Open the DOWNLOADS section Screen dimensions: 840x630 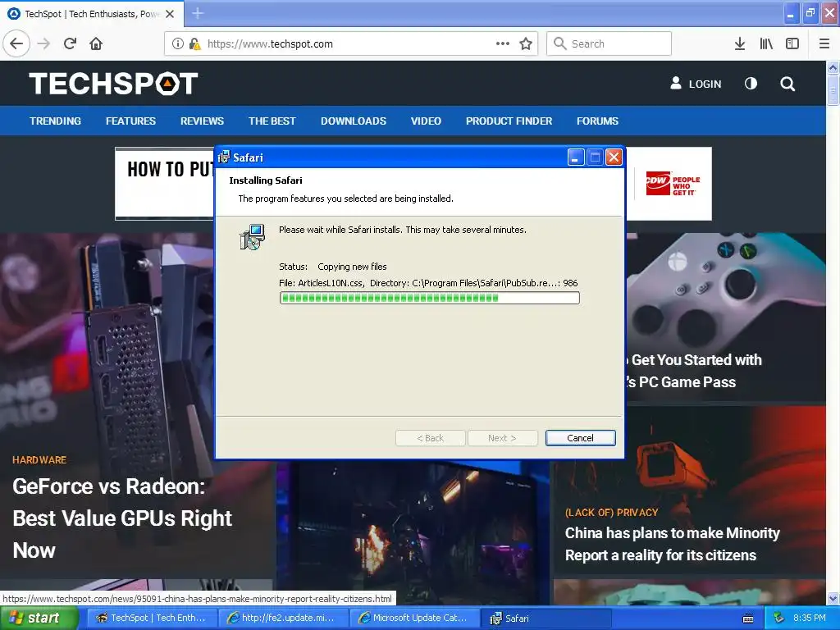(x=354, y=121)
